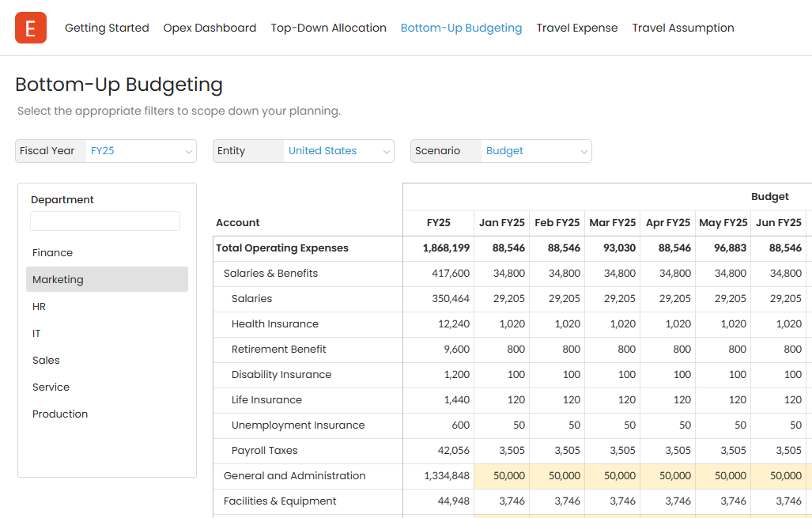The width and height of the screenshot is (812, 518).
Task: Click the Mar FY25 column header
Action: [612, 223]
